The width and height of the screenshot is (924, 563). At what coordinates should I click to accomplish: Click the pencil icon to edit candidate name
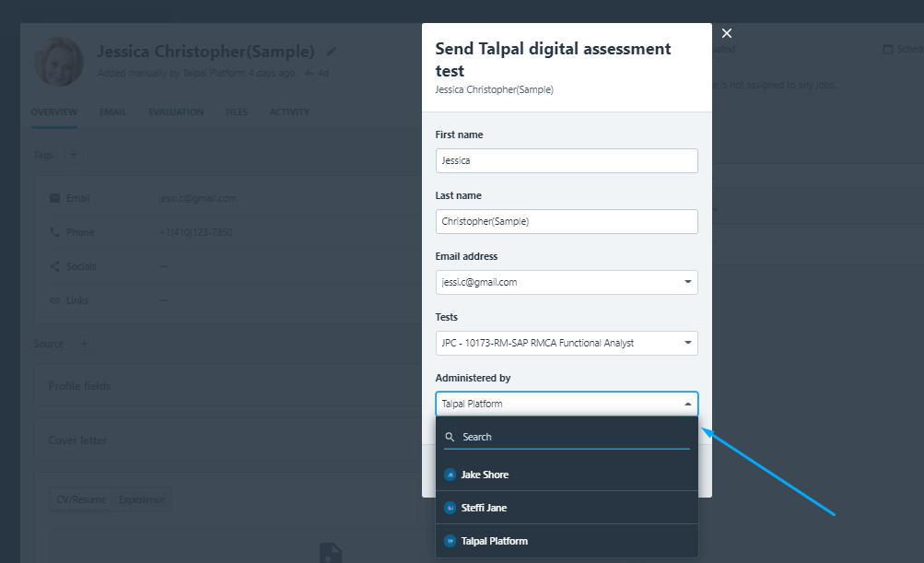pos(332,52)
